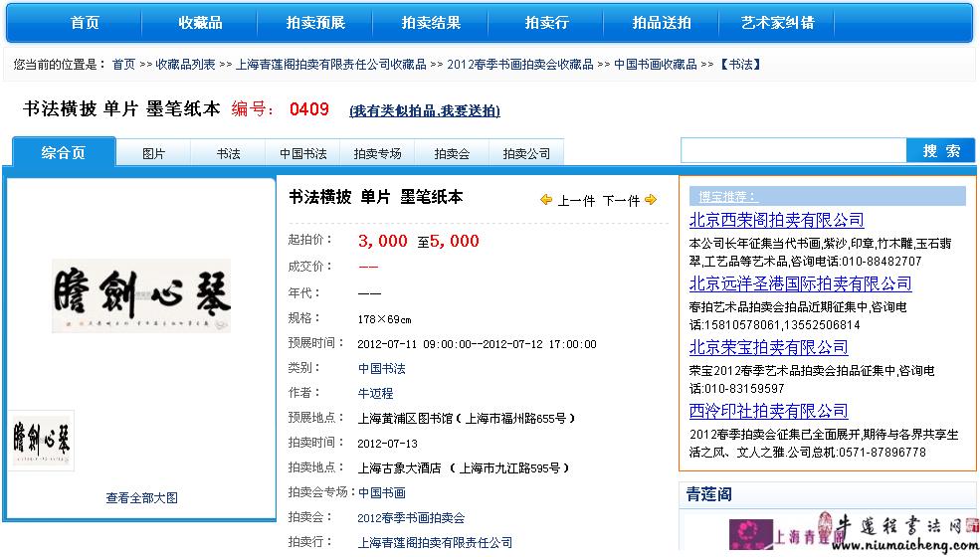Viewport: 980px width, 557px height.
Task: Open the large calligraphy artwork image
Action: [141, 295]
